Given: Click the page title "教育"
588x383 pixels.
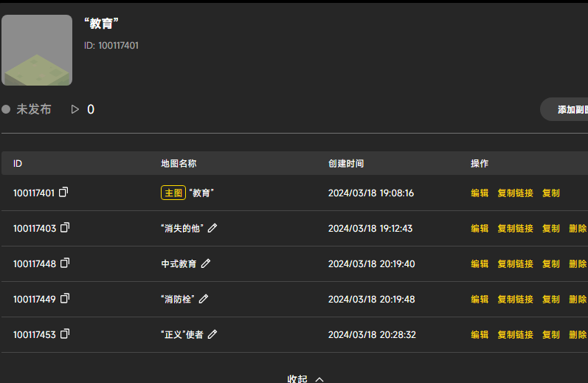Looking at the screenshot, I should click(x=101, y=24).
